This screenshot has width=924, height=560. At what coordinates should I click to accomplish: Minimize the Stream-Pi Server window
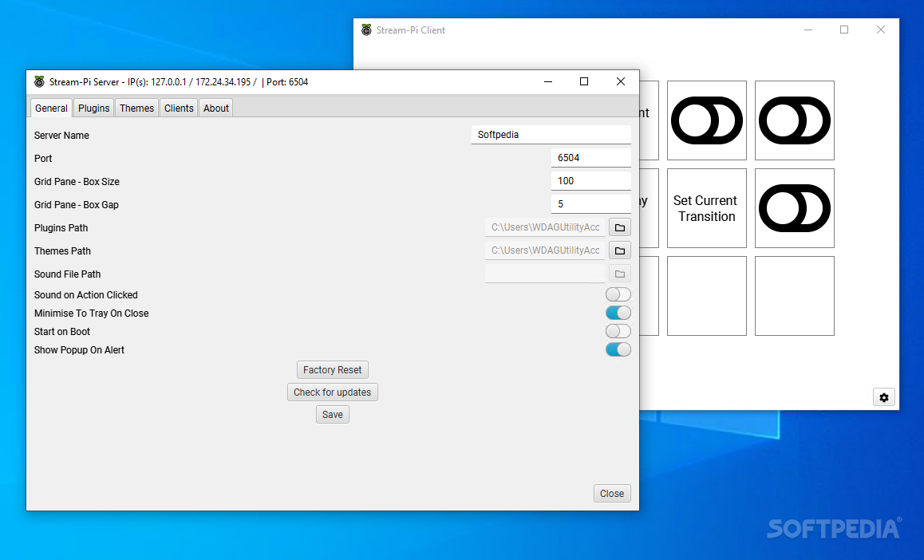point(548,82)
